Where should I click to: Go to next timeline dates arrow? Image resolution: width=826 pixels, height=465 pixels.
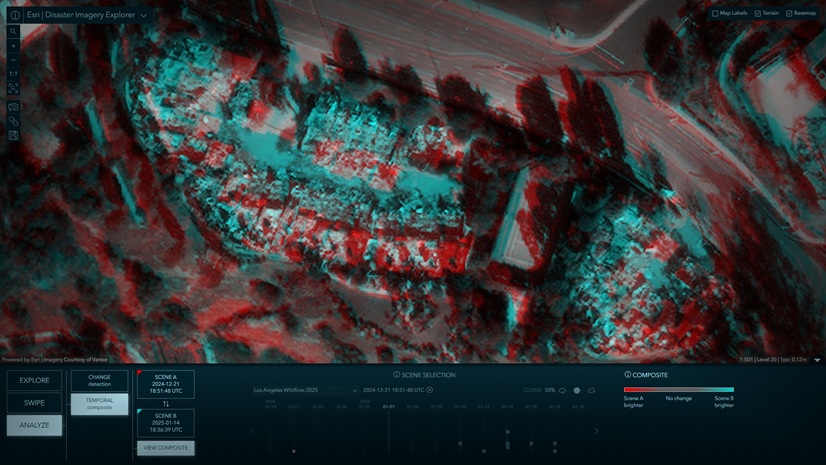point(596,431)
